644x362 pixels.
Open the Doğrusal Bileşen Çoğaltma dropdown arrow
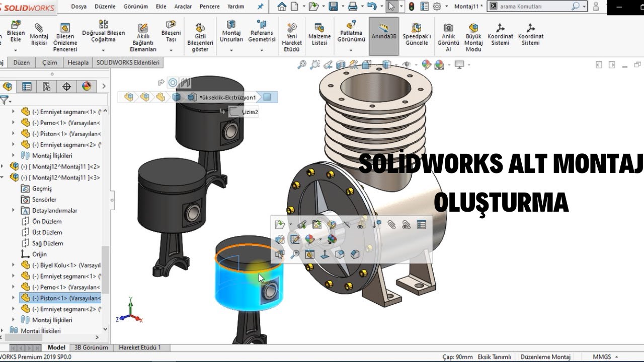(x=103, y=50)
